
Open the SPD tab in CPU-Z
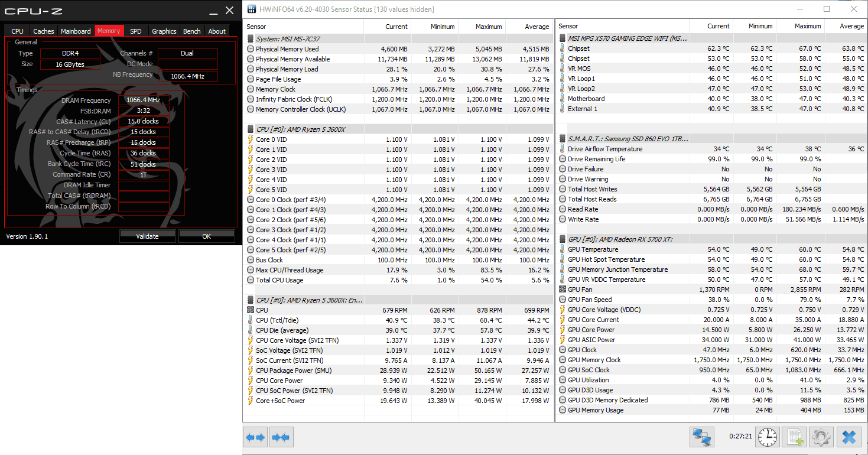pyautogui.click(x=136, y=31)
